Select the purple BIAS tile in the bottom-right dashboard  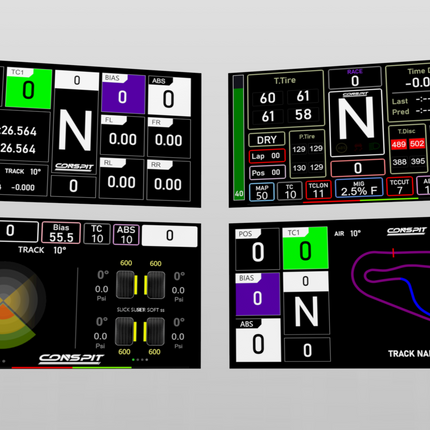[x=258, y=294]
